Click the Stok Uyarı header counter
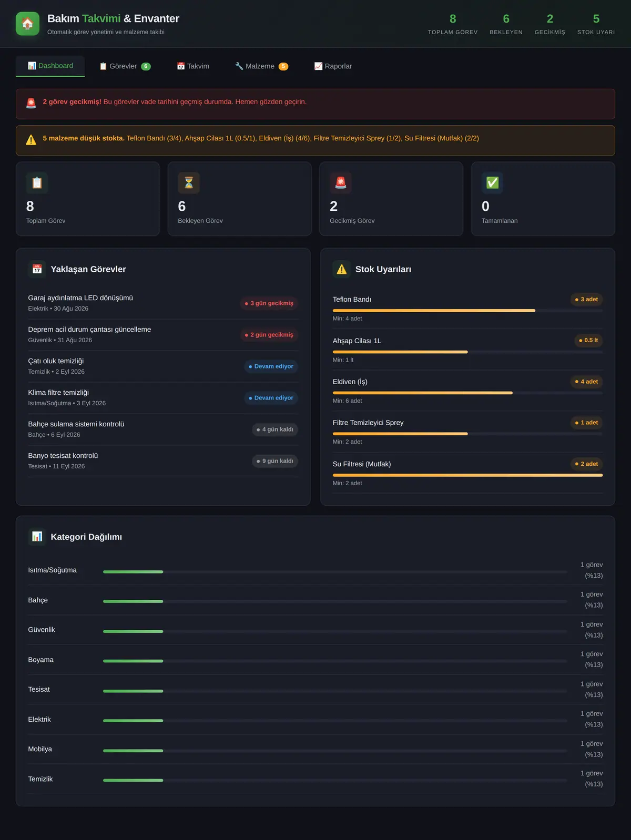This screenshot has height=840, width=631. [x=596, y=24]
